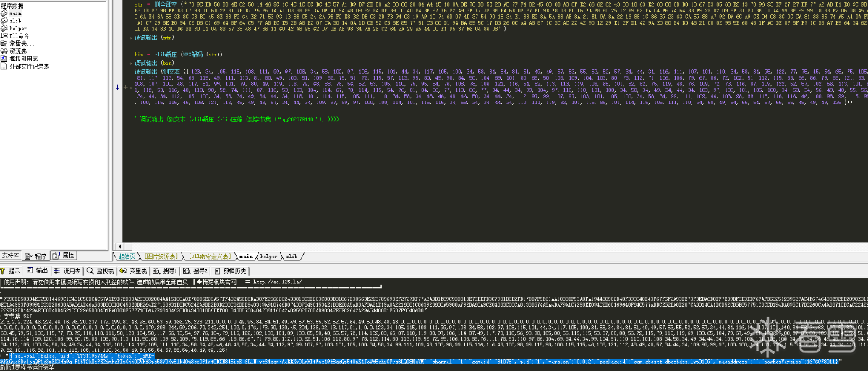Click the bin = zlib解压 code line

179,55
